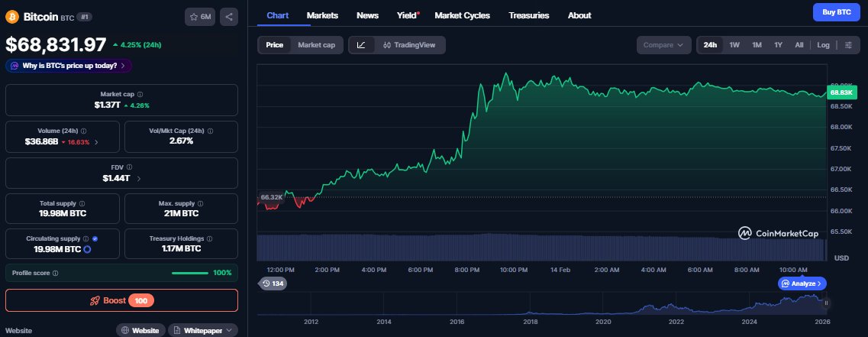The image size is (868, 337).
Task: Click the $68,831.97 price value
Action: (56, 44)
